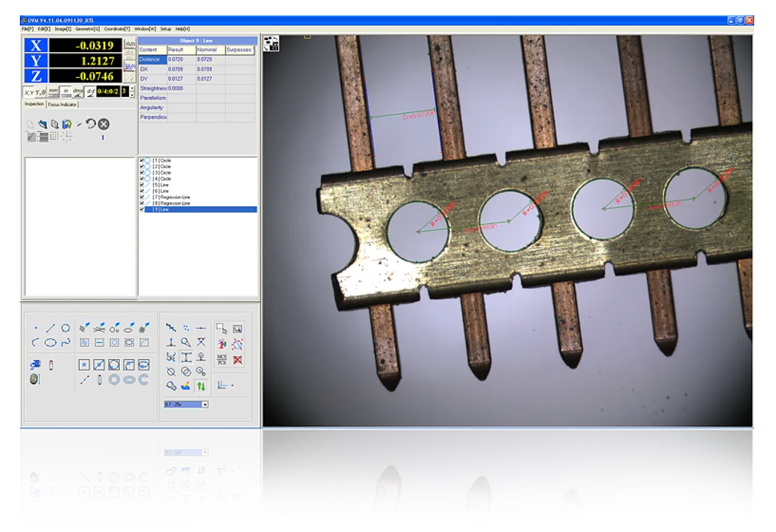The height and width of the screenshot is (532, 776).
Task: Switch to the Focus Indicator tab
Action: tap(62, 104)
